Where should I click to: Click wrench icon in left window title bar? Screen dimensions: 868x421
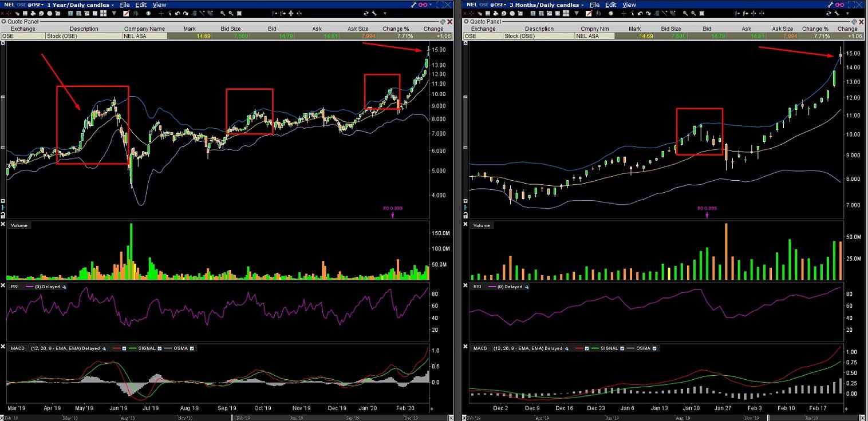point(414,5)
